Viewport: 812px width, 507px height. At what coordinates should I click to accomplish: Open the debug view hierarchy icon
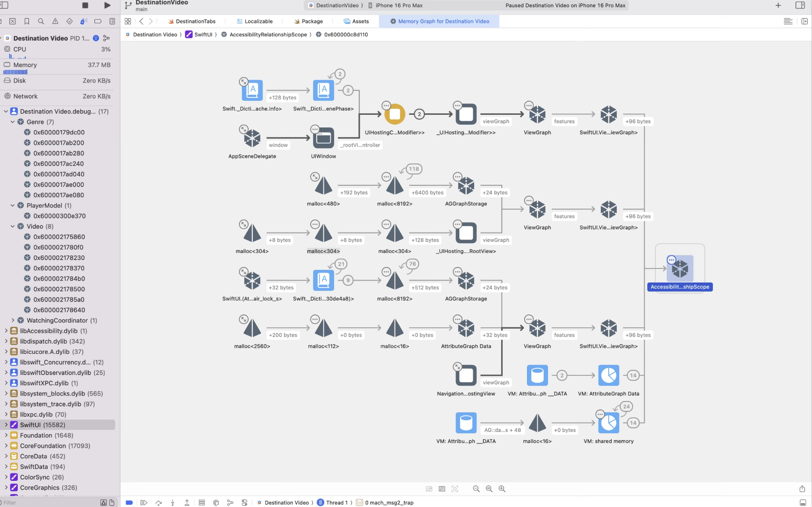click(x=216, y=502)
